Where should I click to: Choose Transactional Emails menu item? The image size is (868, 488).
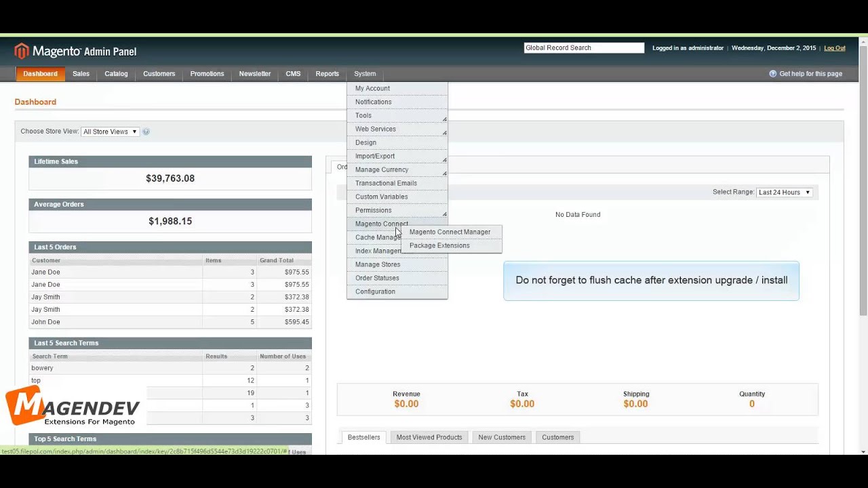coord(397,183)
